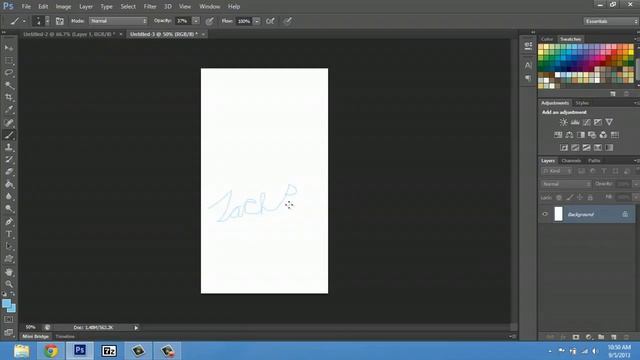Create a new layer from the Layers panel
640x360 pixels.
pyautogui.click(x=613, y=337)
